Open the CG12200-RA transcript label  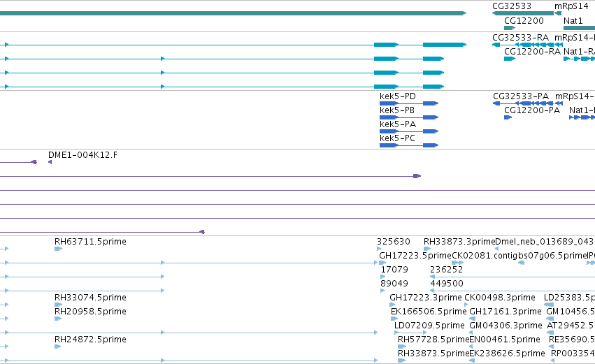[532, 52]
